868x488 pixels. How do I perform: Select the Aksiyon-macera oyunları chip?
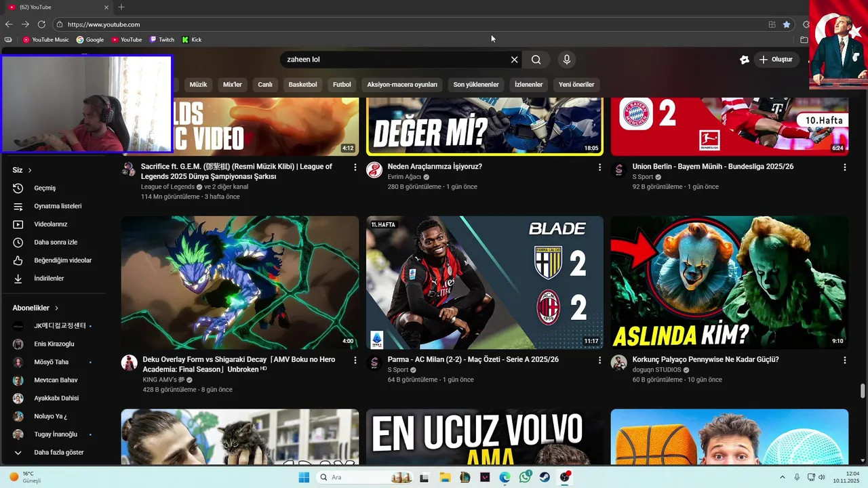pyautogui.click(x=402, y=85)
